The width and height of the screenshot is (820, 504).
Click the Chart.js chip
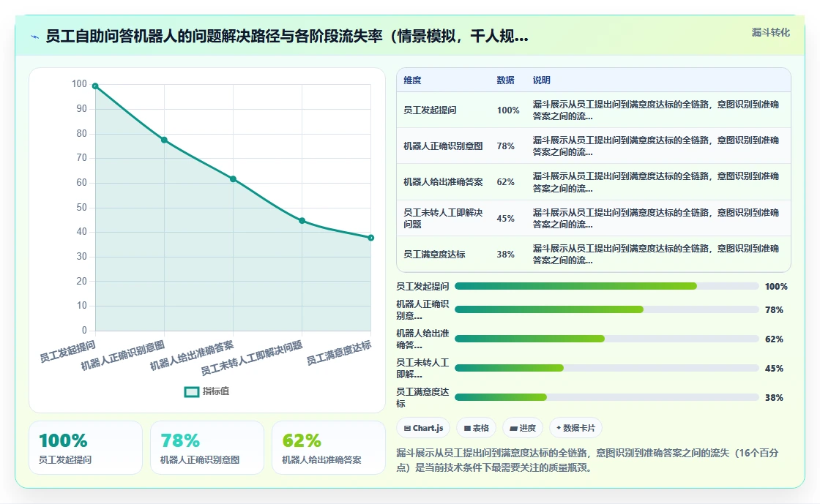pyautogui.click(x=423, y=428)
